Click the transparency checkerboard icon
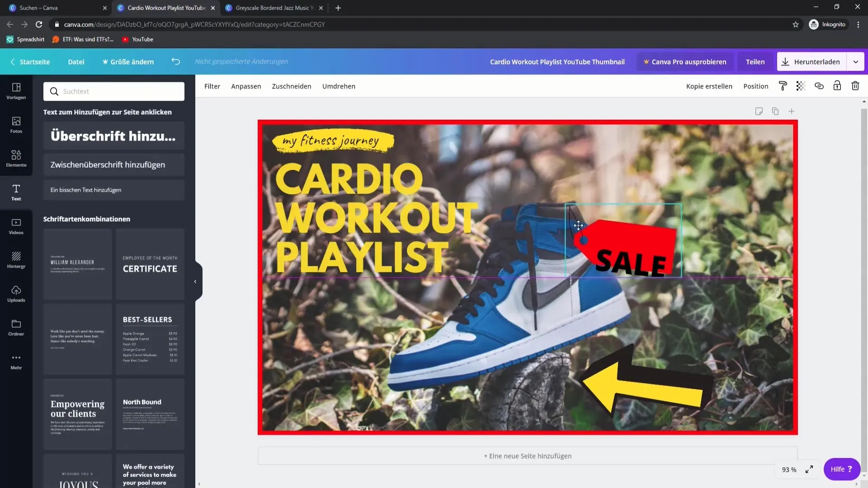The width and height of the screenshot is (868, 488). 801,86
